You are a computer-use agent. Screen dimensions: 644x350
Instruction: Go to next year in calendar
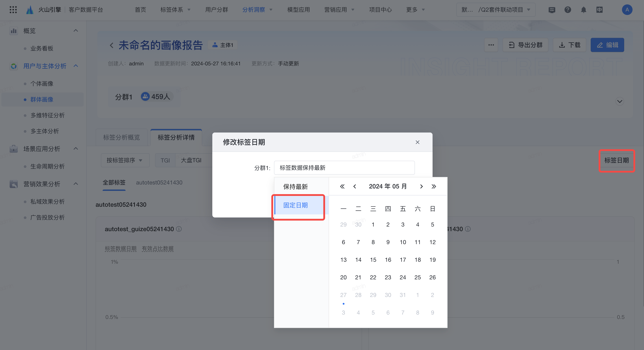click(434, 186)
